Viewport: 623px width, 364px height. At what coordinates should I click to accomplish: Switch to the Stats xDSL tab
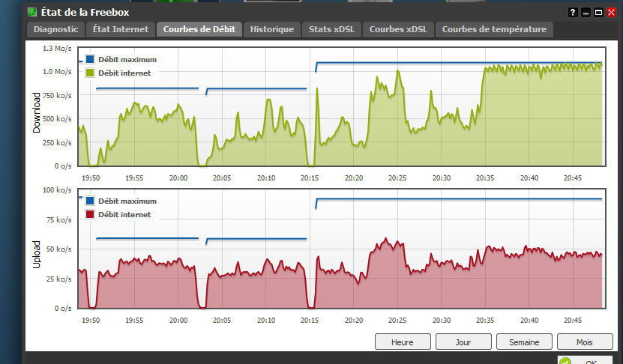pos(332,29)
